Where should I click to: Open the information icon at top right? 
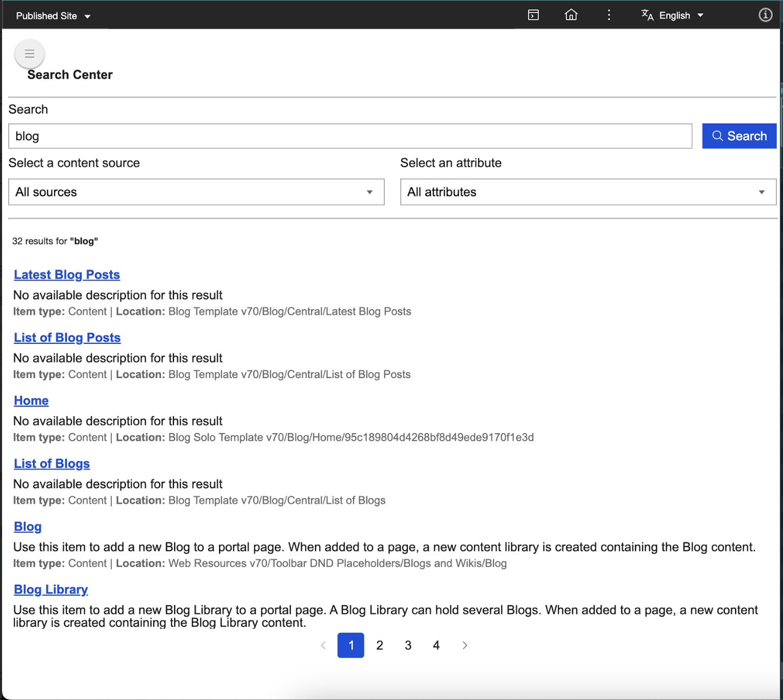(765, 15)
